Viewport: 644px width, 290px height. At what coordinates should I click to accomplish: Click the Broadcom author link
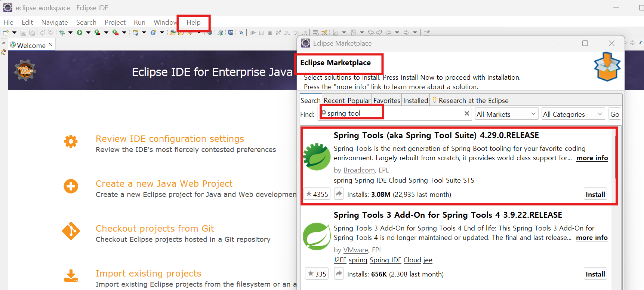[x=359, y=170]
